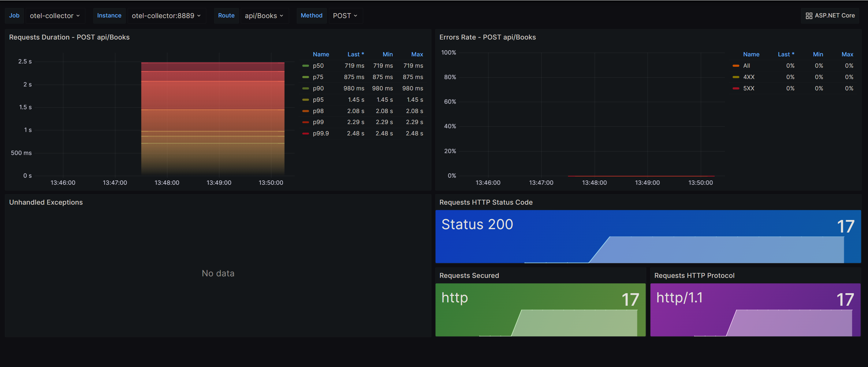The height and width of the screenshot is (367, 868).
Task: Click the http/1.1 protocol stat tile
Action: coord(755,310)
